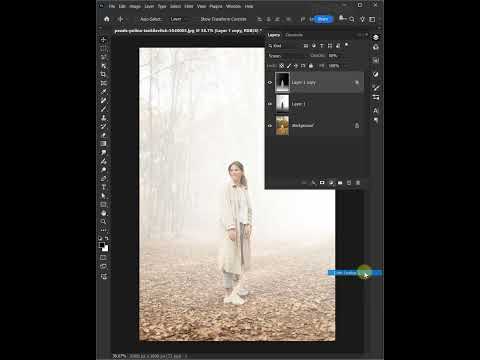Set the background color swatch
The image size is (480, 360).
click(x=106, y=249)
